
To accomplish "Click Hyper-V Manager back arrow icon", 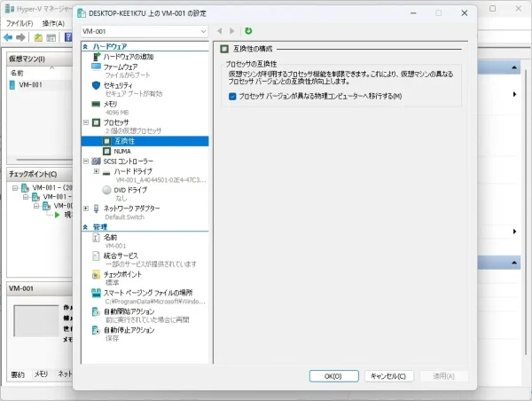I will pos(8,37).
